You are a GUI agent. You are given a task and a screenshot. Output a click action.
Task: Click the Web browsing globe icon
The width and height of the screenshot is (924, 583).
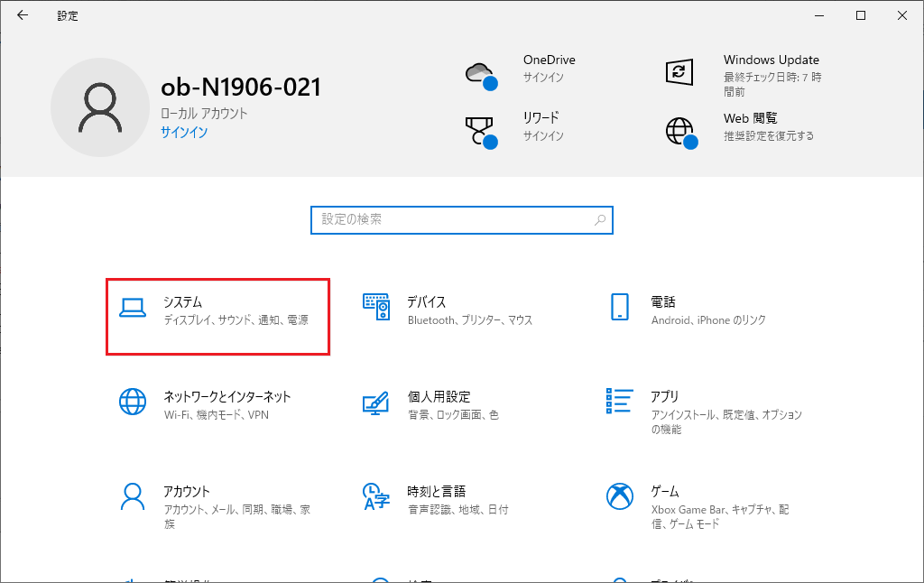tap(680, 131)
